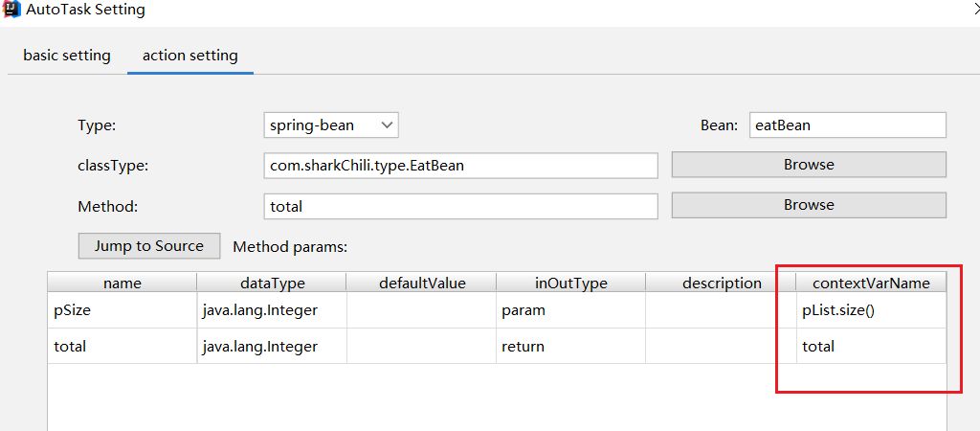980x431 pixels.
Task: Click the Bean field containing eatBean
Action: [x=847, y=125]
